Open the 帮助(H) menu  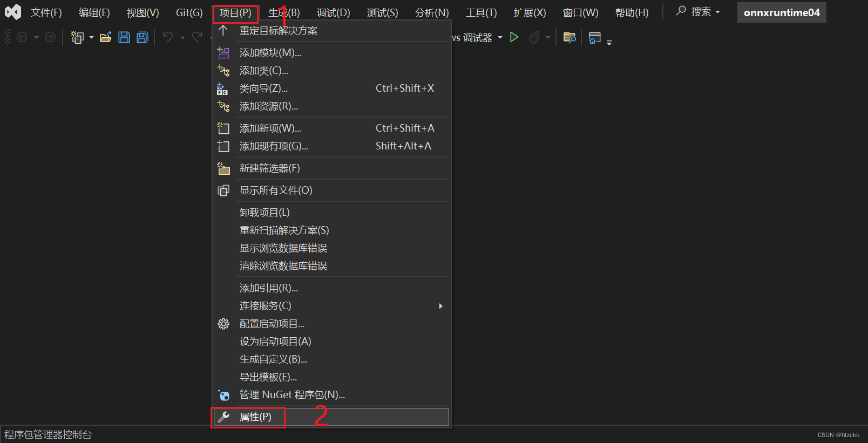632,12
